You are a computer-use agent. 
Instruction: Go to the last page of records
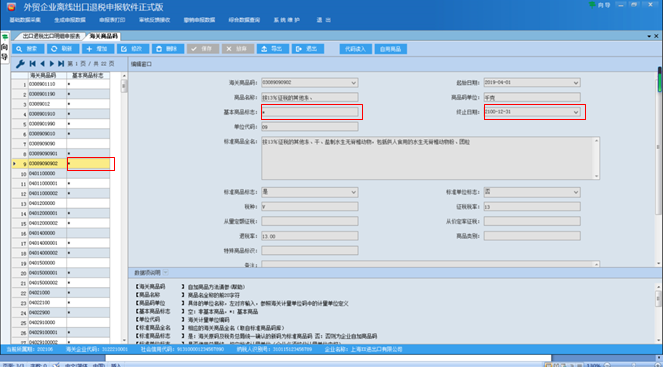pos(61,64)
